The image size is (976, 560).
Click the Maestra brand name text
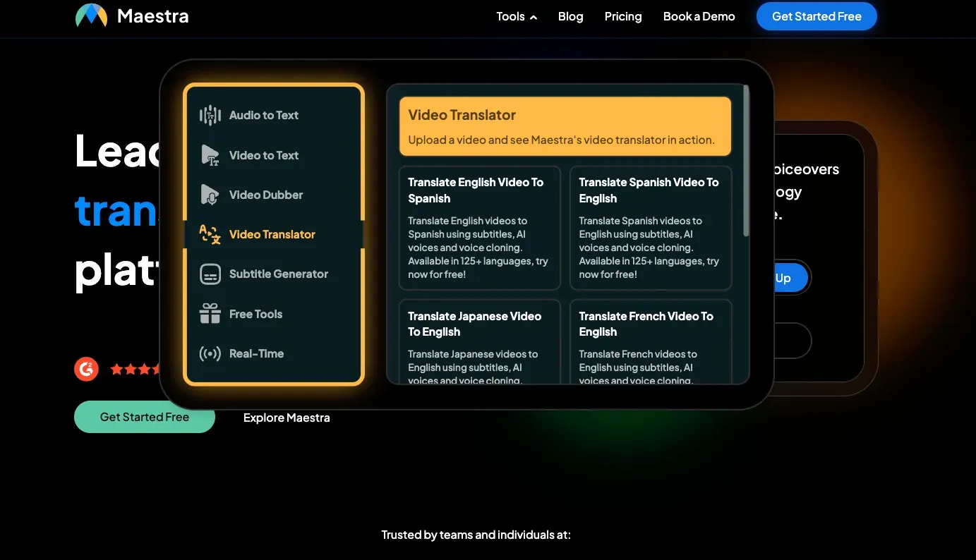tap(153, 16)
